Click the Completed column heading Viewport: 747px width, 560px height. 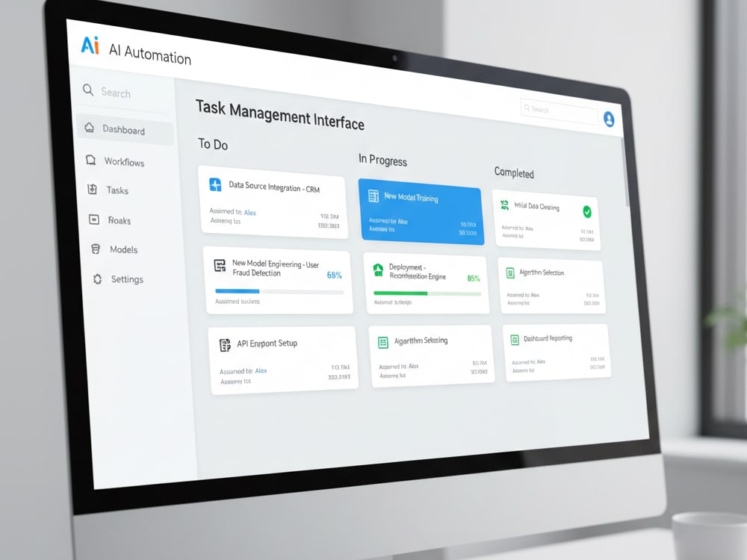514,172
